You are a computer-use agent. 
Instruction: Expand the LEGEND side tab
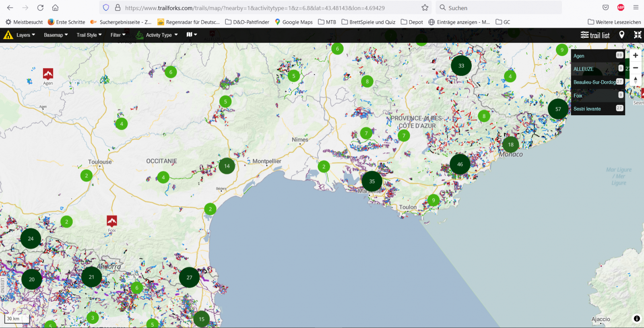pos(3,285)
